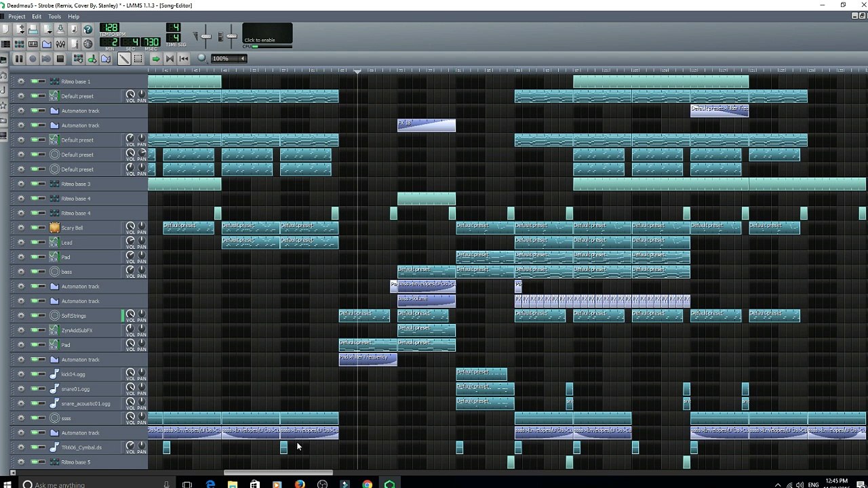
Task: Open gear actions menu for Scary Bell
Action: coord(21,228)
